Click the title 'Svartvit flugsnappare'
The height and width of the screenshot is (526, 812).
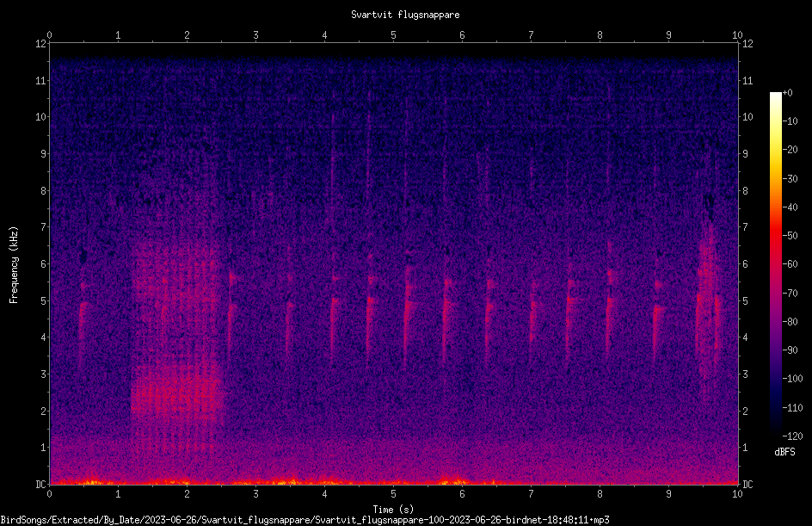[405, 15]
